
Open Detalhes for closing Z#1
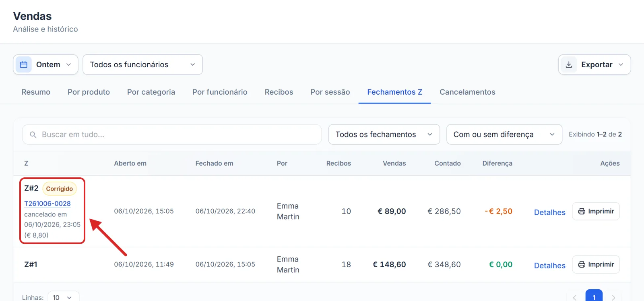click(549, 266)
